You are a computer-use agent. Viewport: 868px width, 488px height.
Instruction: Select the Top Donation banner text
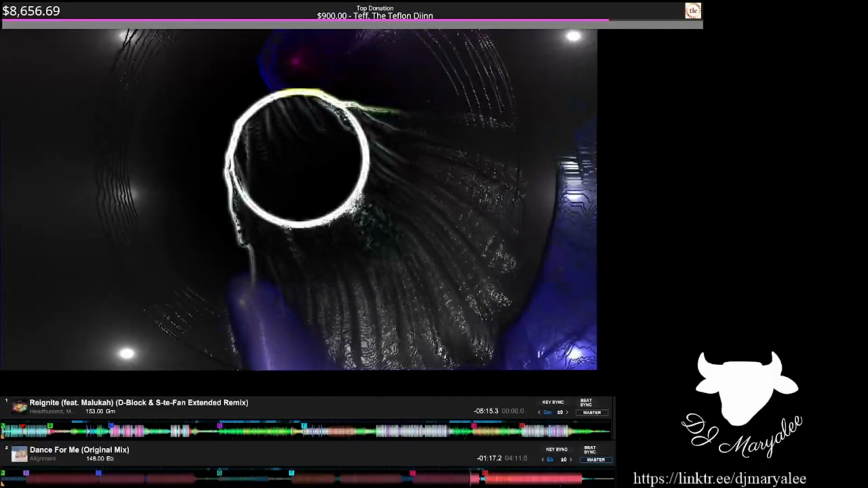pyautogui.click(x=374, y=12)
